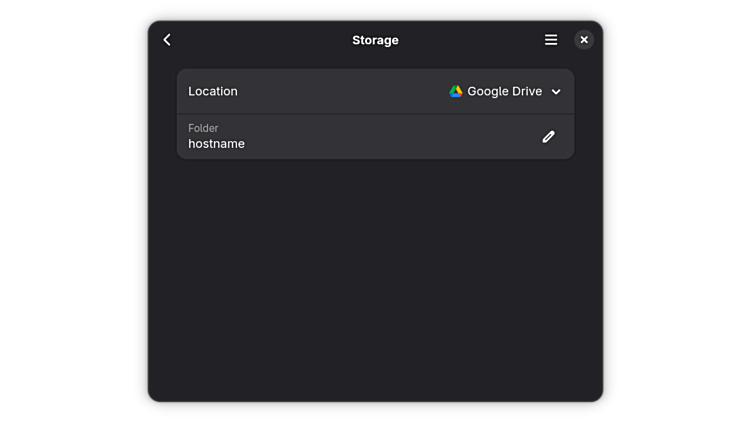
Task: Click the Location row
Action: click(x=300, y=91)
